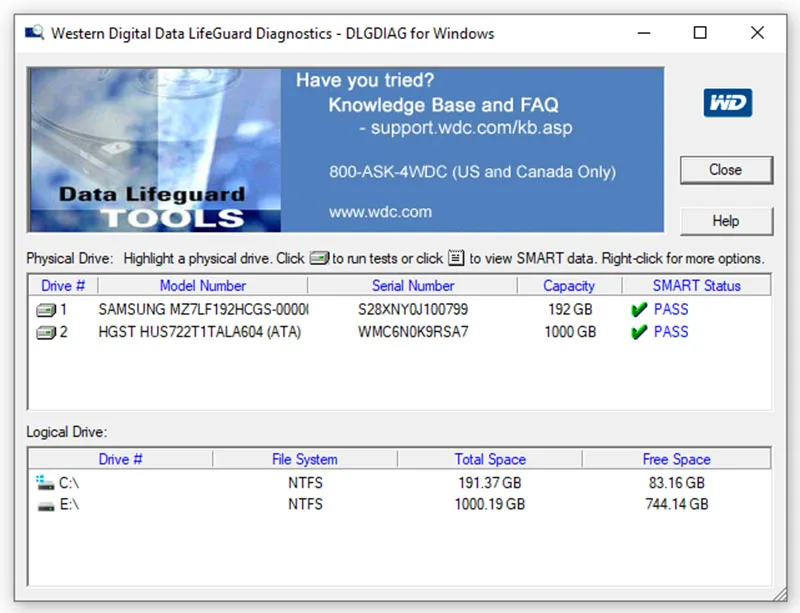Sort by Free Space column header
Image resolution: width=800 pixels, height=613 pixels.
[x=677, y=459]
